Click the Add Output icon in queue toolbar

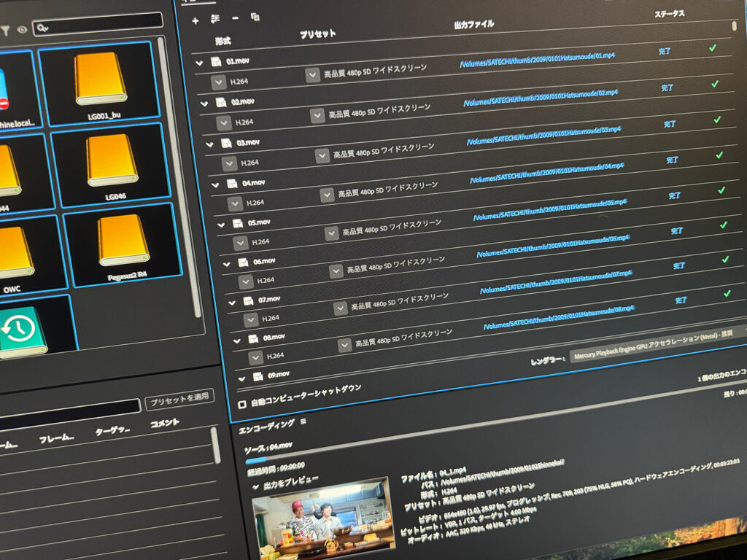(x=215, y=18)
